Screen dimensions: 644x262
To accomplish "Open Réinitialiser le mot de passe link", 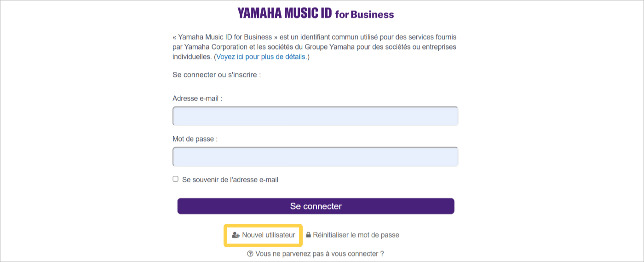I will (x=356, y=235).
